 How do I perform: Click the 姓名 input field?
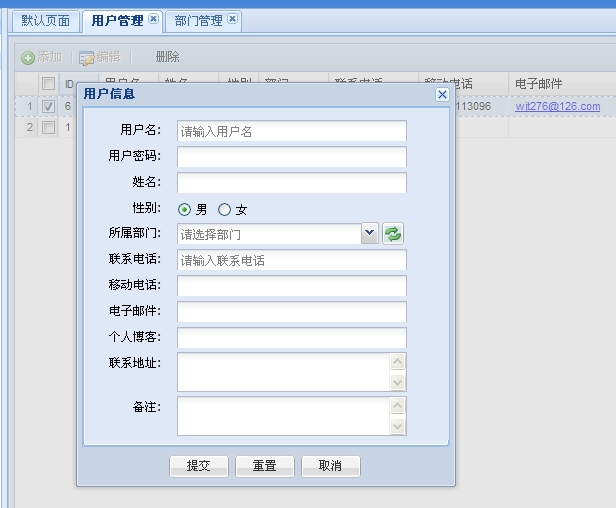point(292,183)
